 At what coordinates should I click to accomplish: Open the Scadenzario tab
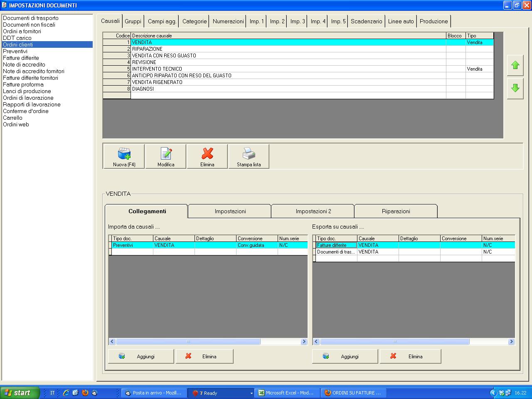367,21
